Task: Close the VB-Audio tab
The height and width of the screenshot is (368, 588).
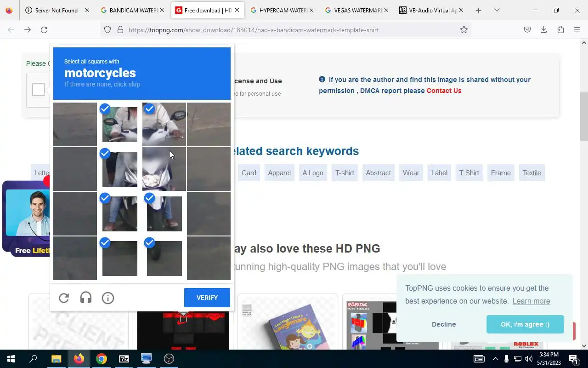Action: tap(461, 10)
